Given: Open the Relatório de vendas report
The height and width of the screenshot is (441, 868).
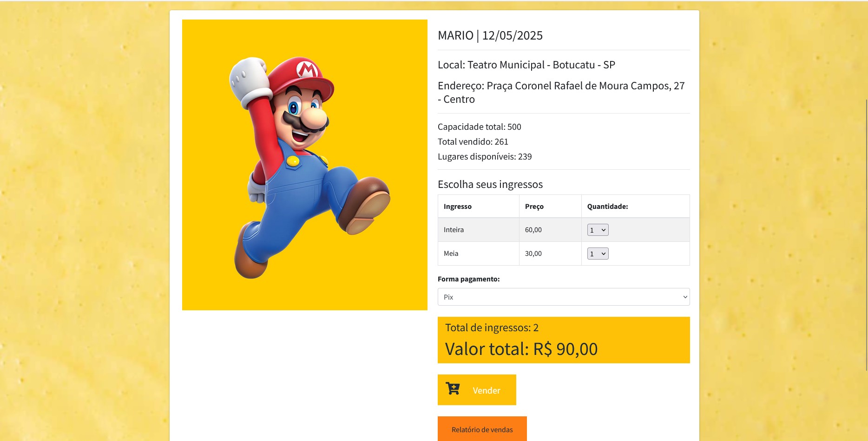Looking at the screenshot, I should coord(482,429).
